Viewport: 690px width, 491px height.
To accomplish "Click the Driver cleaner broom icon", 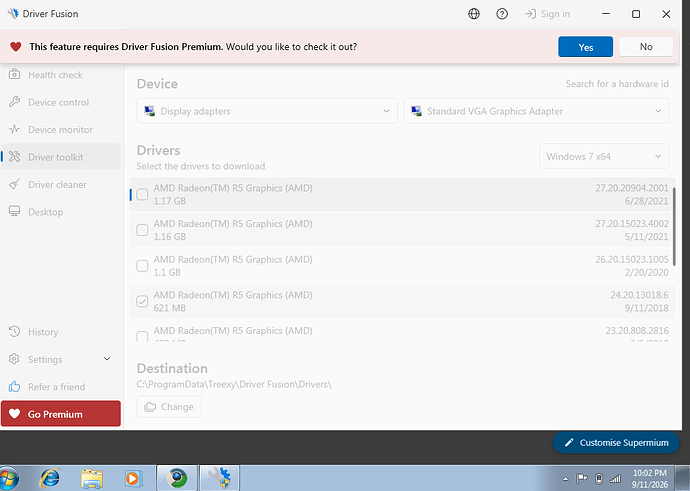I will 15,184.
